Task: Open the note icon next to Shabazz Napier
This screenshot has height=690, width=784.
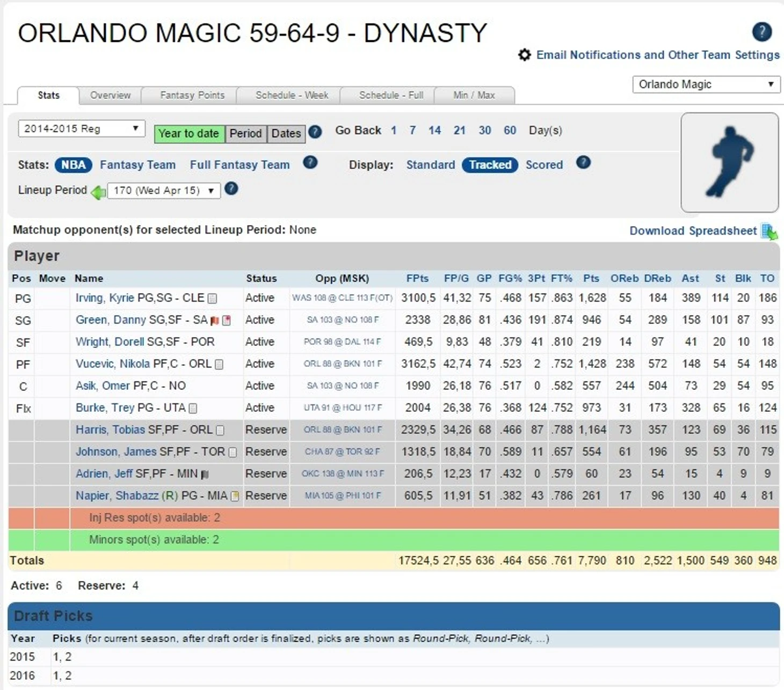Action: tap(235, 497)
